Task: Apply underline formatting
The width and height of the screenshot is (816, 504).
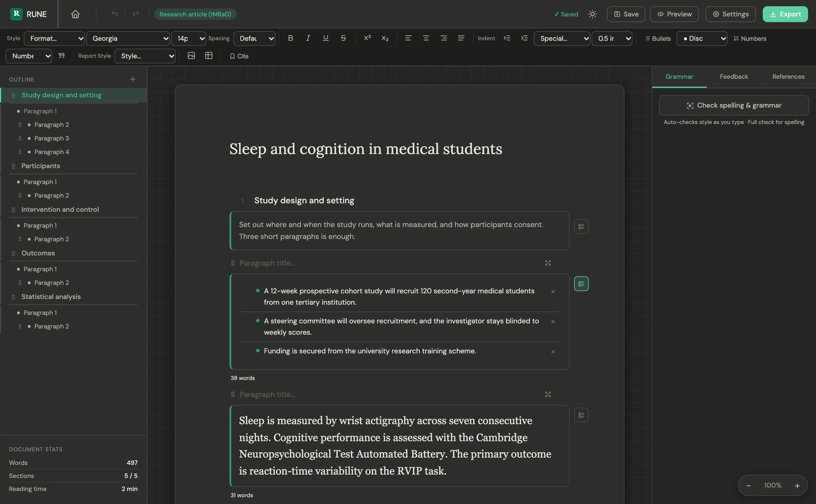Action: [326, 38]
